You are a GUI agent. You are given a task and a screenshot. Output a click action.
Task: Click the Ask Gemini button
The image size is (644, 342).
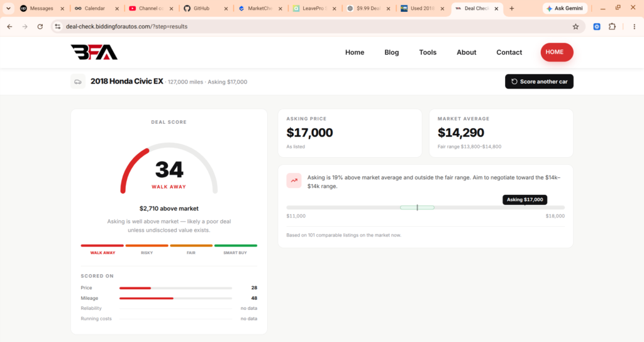click(x=565, y=8)
